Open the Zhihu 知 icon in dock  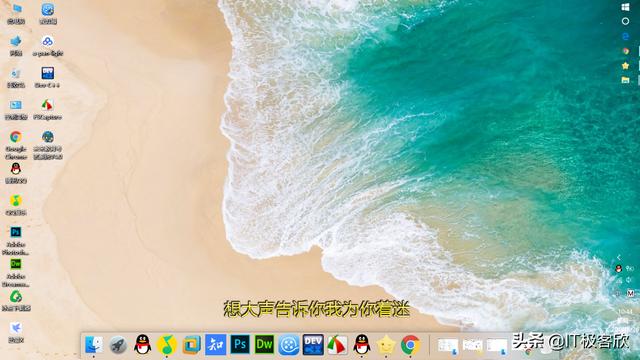point(216,345)
